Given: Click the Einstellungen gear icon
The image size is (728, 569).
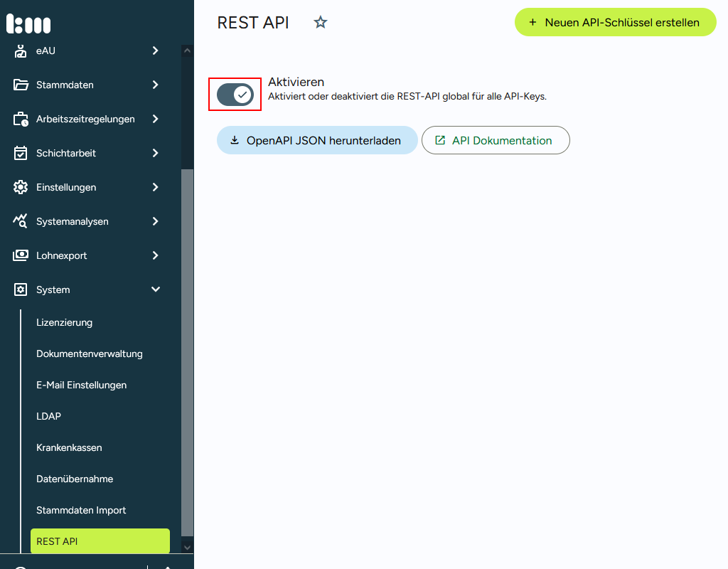Looking at the screenshot, I should [21, 187].
